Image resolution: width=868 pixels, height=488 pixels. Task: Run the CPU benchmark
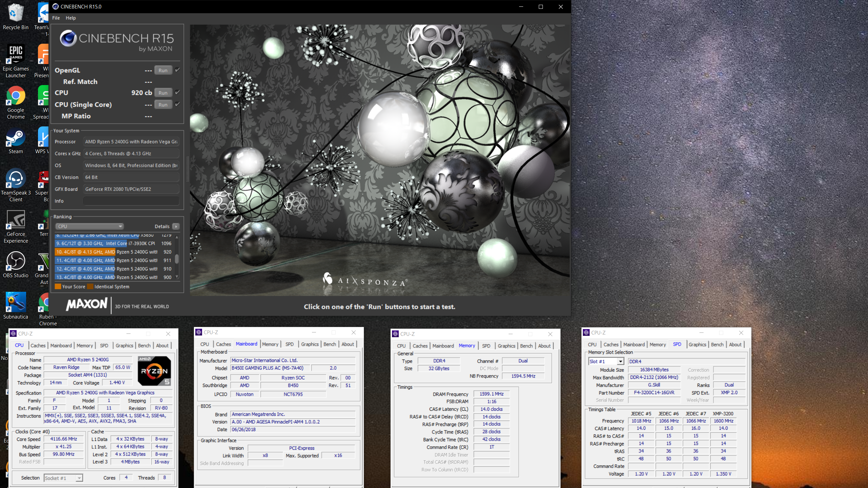click(163, 93)
